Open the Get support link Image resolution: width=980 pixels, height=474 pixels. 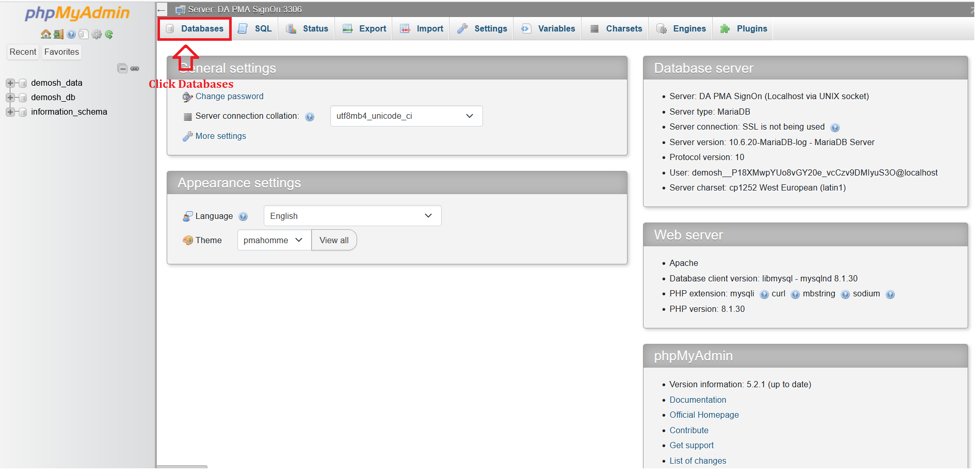pos(692,446)
